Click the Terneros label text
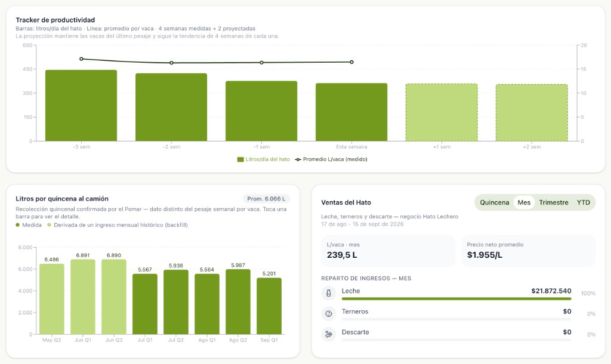The width and height of the screenshot is (611, 364). pos(355,311)
